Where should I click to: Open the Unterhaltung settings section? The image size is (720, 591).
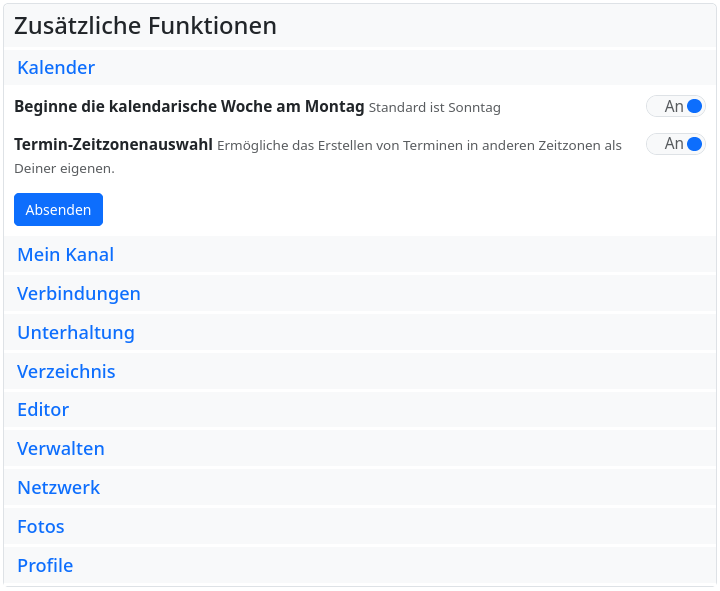click(76, 333)
